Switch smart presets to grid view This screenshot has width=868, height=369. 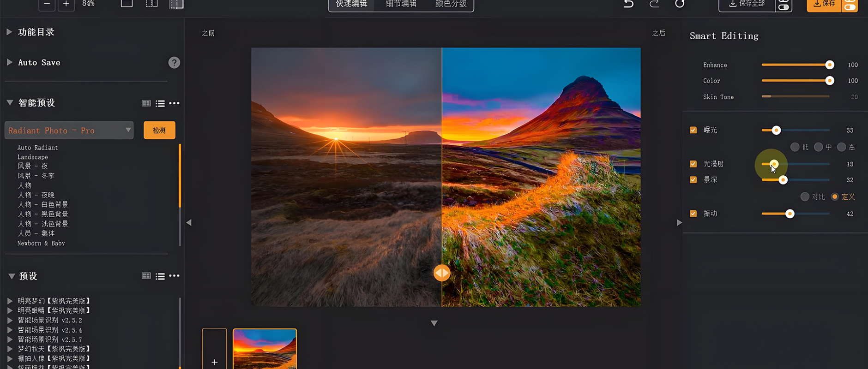click(146, 103)
